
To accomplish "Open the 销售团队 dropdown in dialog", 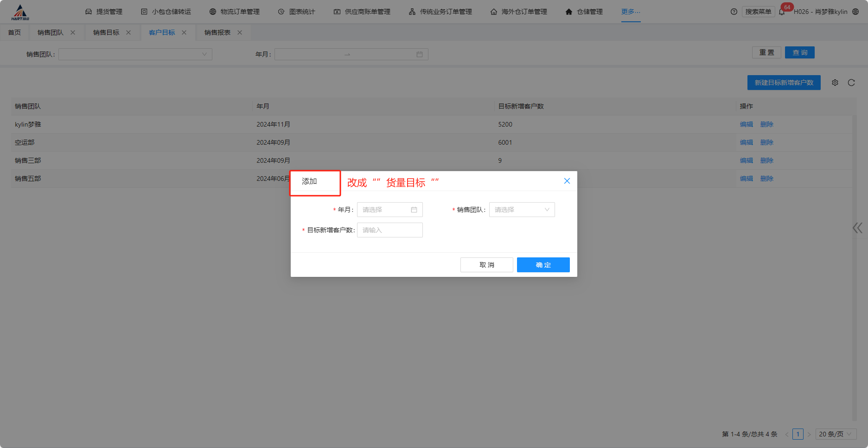I will [x=522, y=210].
